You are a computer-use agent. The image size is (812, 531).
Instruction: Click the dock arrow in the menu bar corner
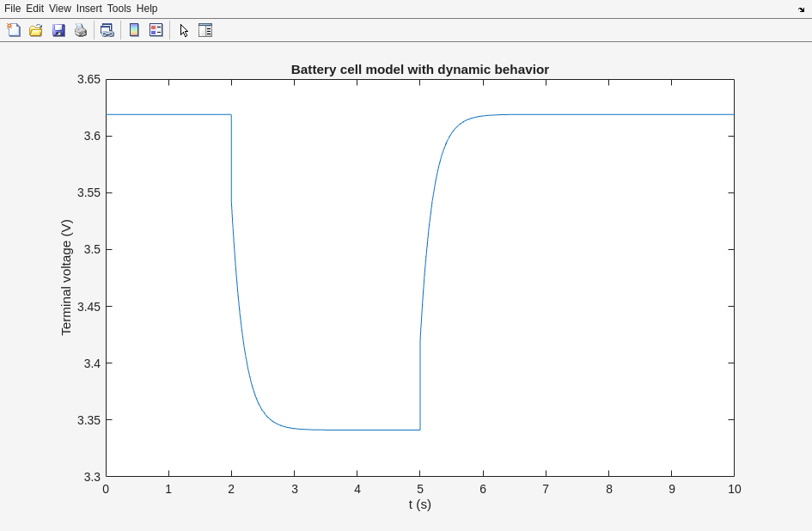click(801, 9)
